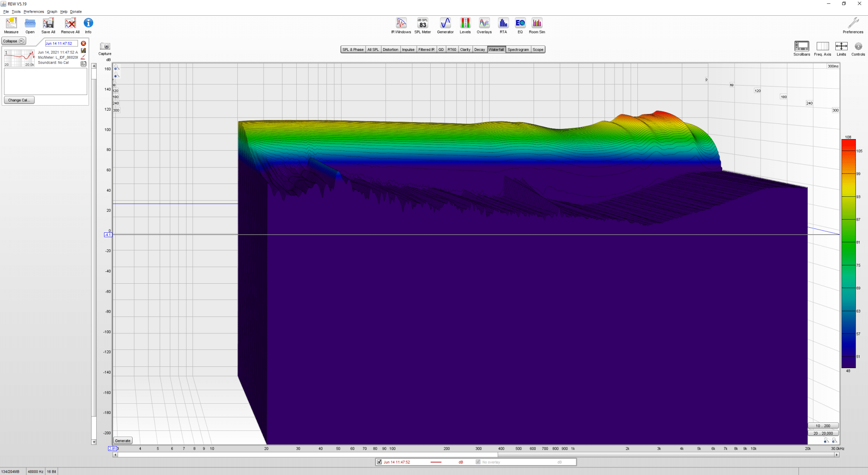Switch to the GD tab
Image resolution: width=868 pixels, height=475 pixels.
click(441, 50)
